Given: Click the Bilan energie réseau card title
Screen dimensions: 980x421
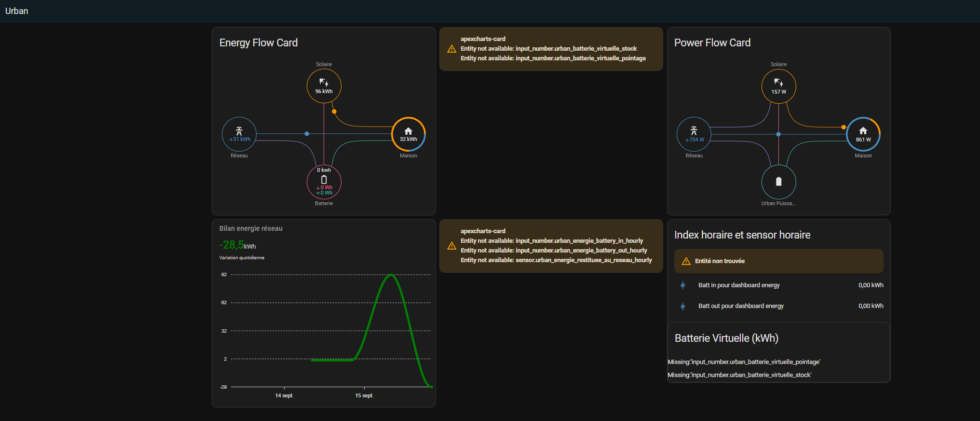Looking at the screenshot, I should (x=251, y=228).
